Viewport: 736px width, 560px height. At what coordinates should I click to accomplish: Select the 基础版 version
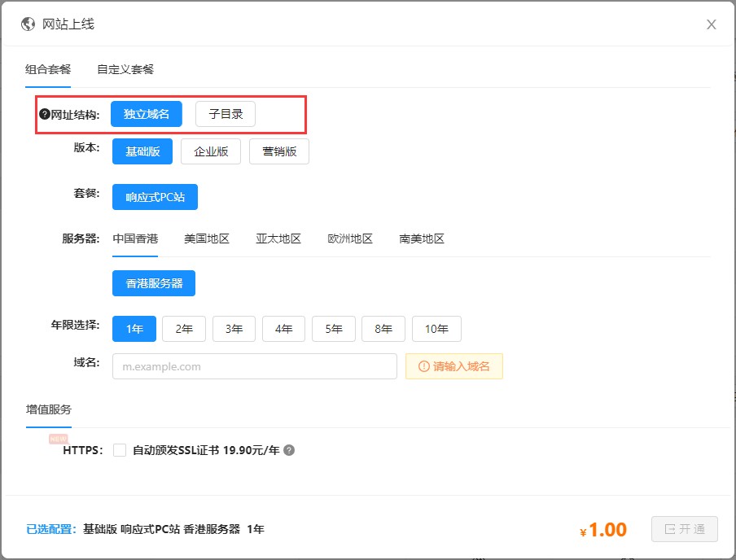pos(142,151)
